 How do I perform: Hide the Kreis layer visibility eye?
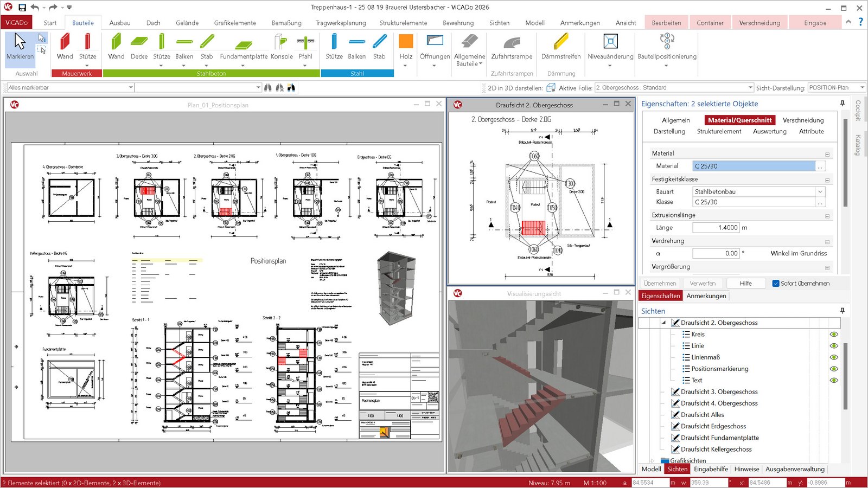click(x=834, y=334)
